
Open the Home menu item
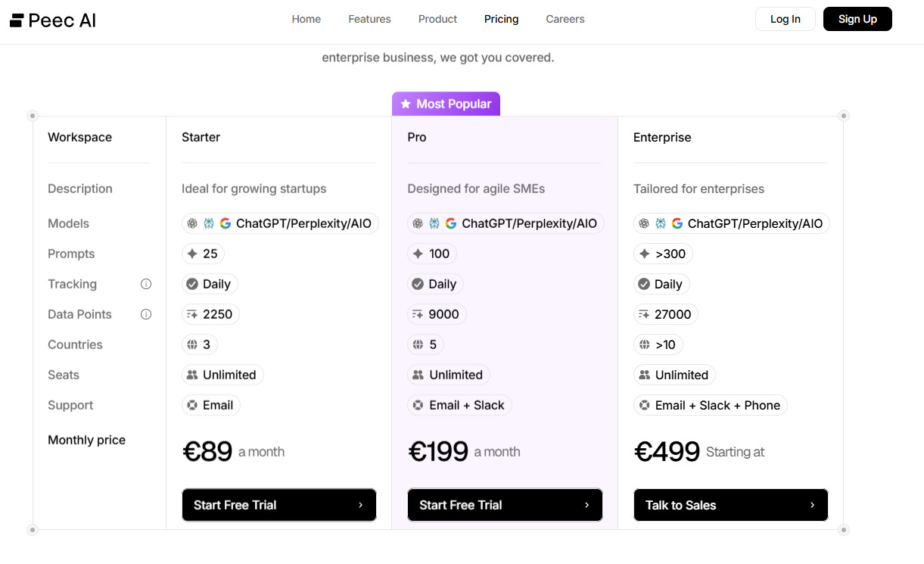coord(306,19)
